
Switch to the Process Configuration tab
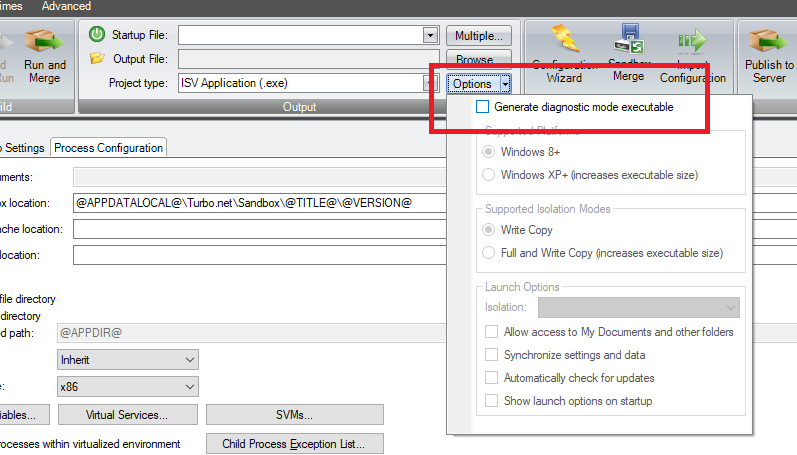coord(109,148)
